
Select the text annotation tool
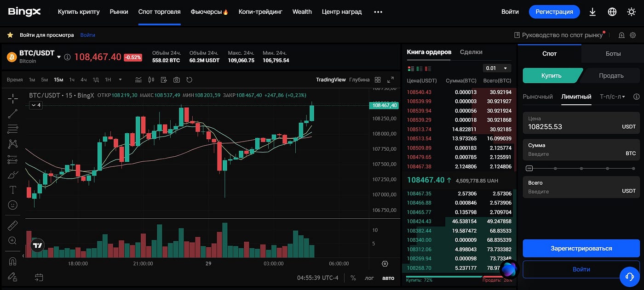[x=13, y=190]
